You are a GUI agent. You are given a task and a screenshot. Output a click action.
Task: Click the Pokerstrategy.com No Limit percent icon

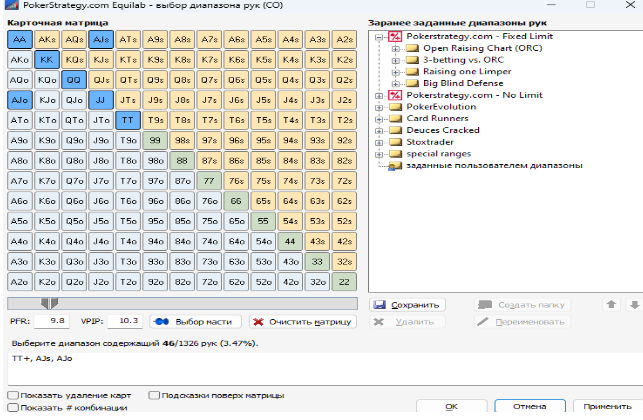(395, 96)
